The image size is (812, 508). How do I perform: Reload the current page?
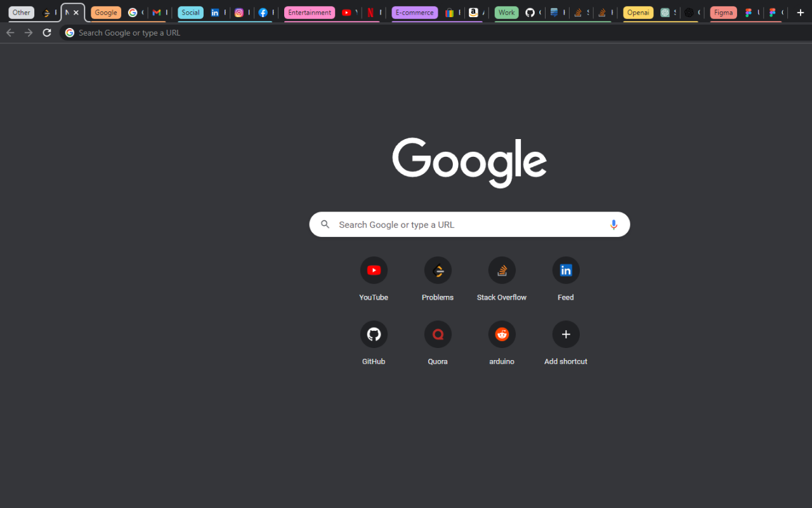[x=46, y=32]
